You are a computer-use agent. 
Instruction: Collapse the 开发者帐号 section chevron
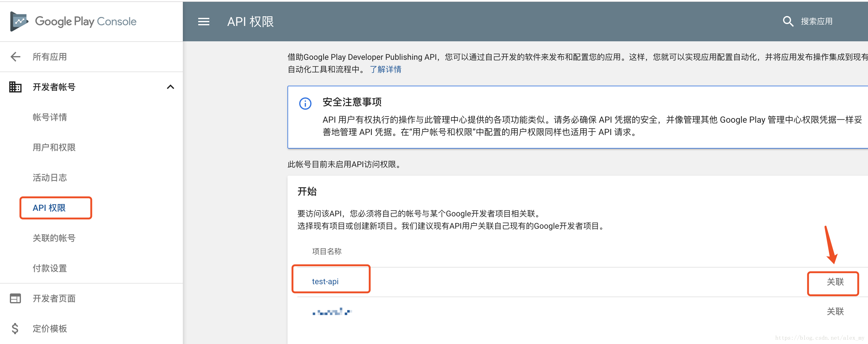[171, 87]
